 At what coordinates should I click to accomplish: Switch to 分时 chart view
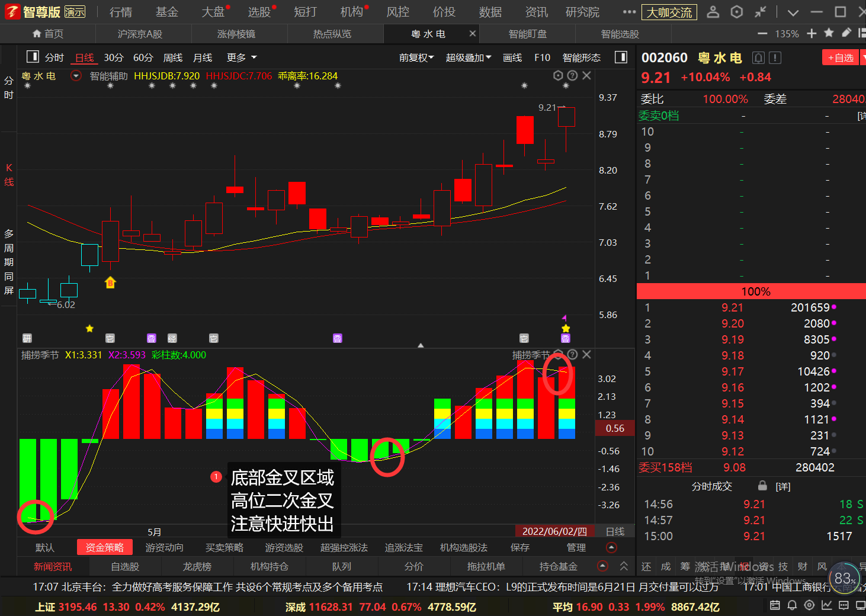point(54,57)
